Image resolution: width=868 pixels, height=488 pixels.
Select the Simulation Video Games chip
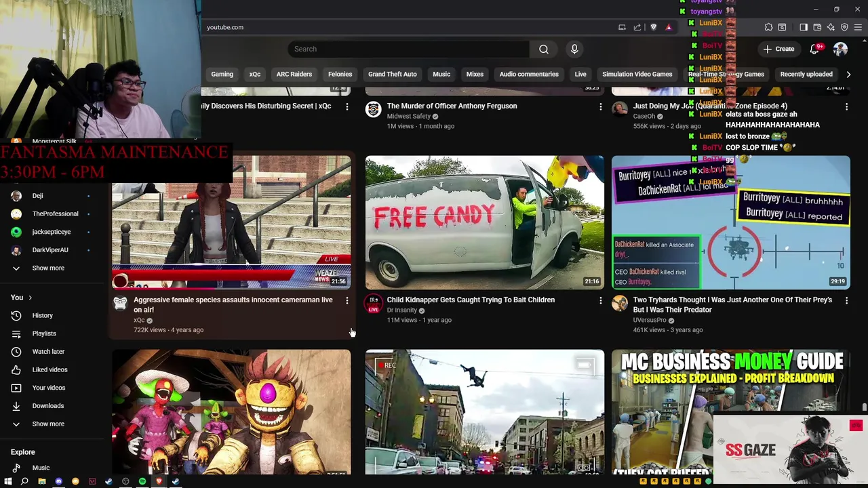[x=637, y=75]
